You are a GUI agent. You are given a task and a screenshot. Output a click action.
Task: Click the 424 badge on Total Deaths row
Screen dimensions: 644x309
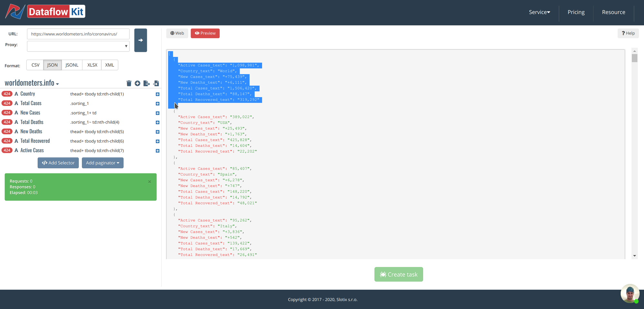(x=7, y=122)
